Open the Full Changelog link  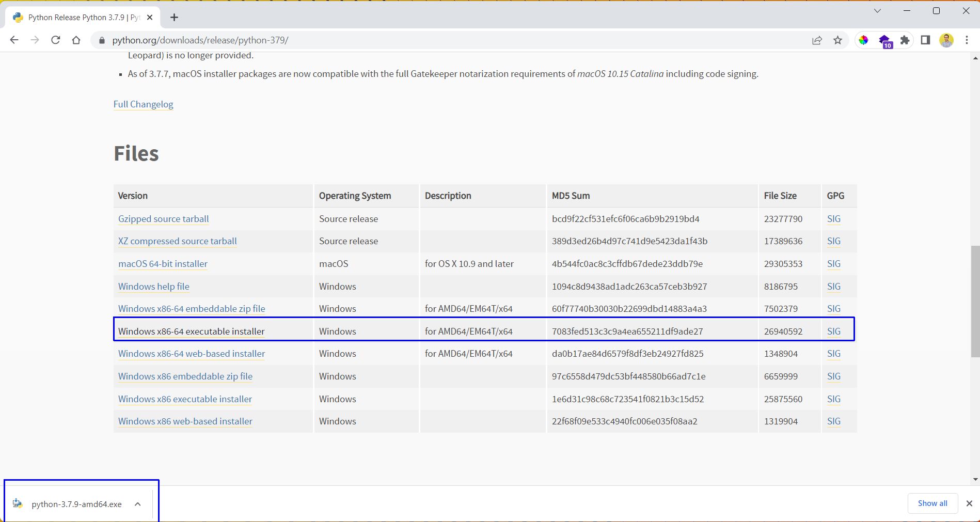point(144,104)
